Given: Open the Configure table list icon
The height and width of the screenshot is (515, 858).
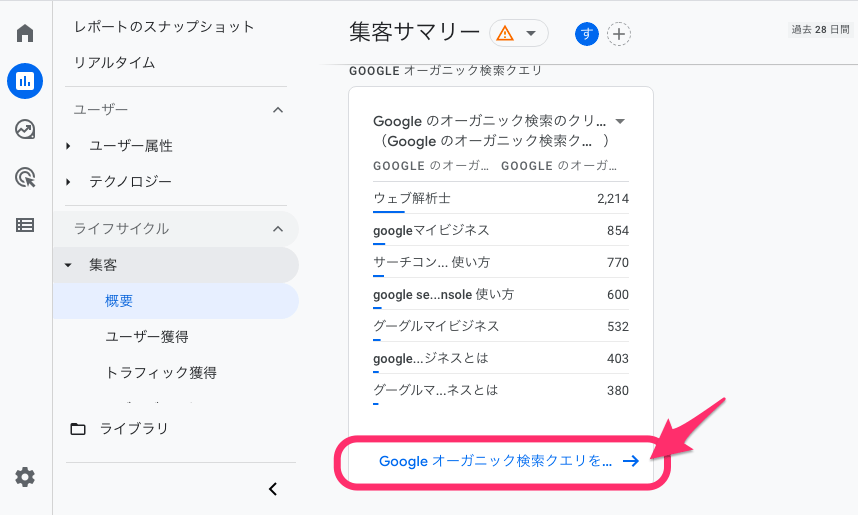Looking at the screenshot, I should click(x=25, y=225).
